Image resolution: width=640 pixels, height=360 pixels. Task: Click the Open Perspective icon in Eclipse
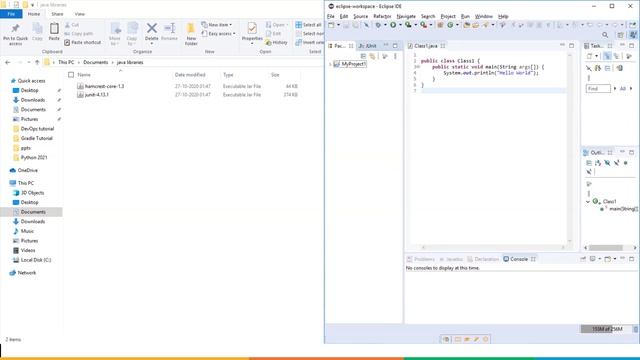coord(621,35)
